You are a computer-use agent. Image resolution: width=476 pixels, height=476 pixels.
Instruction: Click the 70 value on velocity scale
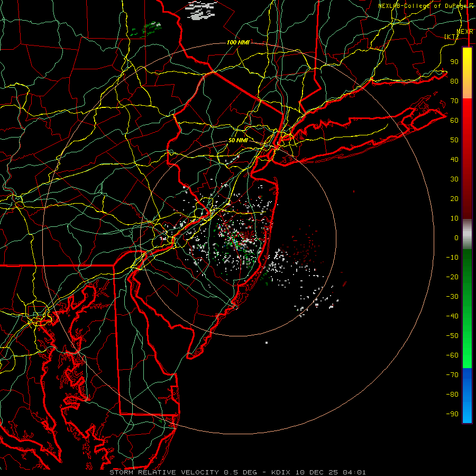pyautogui.click(x=454, y=101)
